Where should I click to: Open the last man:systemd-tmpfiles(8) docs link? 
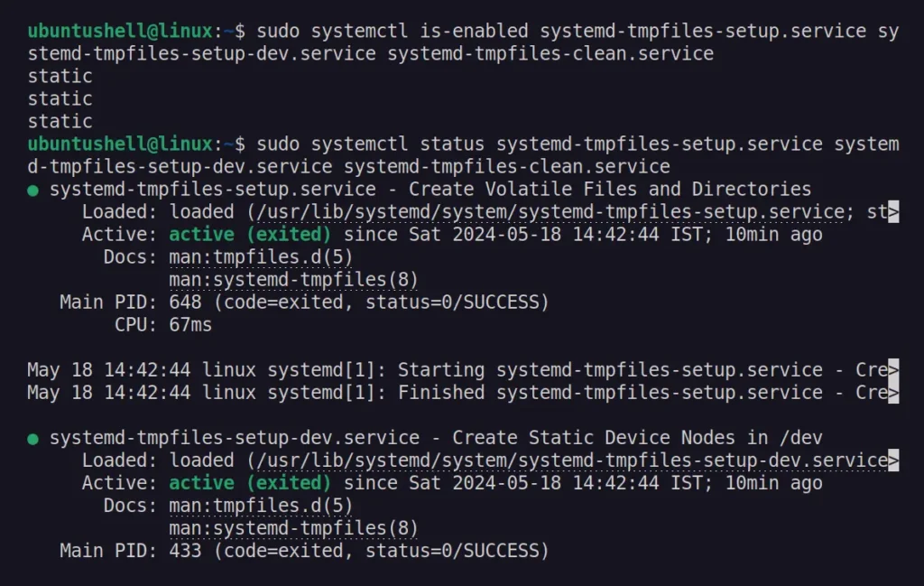(293, 528)
